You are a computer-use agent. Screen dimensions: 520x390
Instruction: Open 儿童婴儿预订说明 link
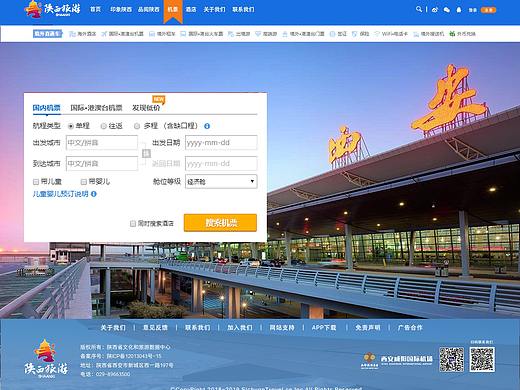[60, 194]
